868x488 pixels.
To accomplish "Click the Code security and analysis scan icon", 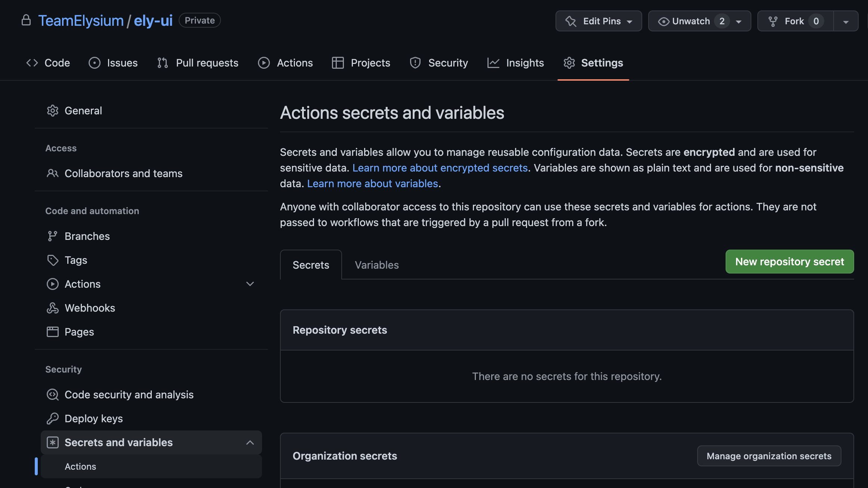I will (53, 395).
